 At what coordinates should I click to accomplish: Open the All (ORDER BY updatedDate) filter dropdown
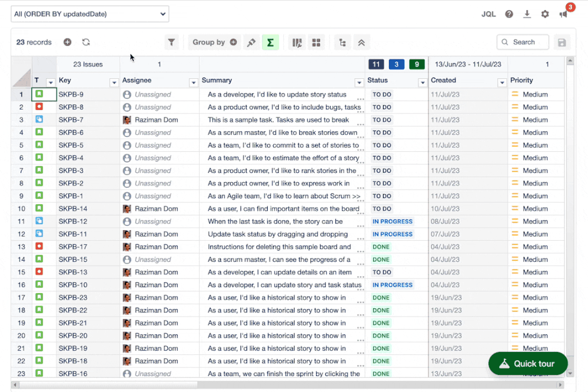point(89,14)
